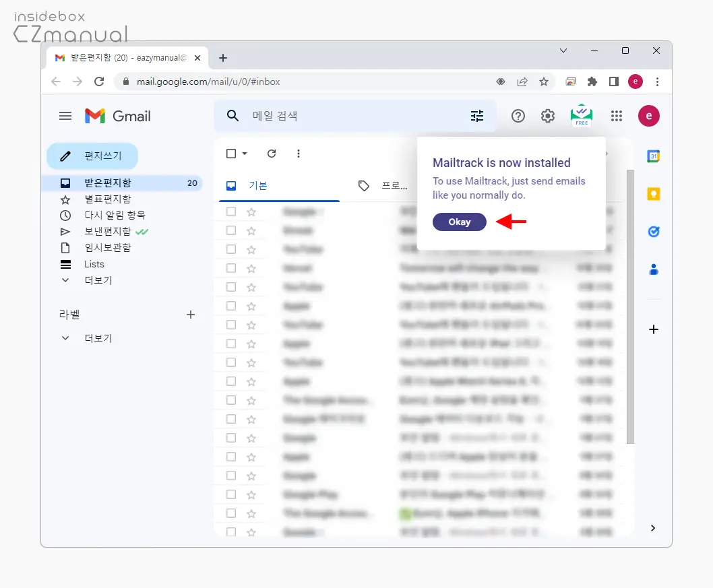Tick the select all checkbox

[231, 154]
